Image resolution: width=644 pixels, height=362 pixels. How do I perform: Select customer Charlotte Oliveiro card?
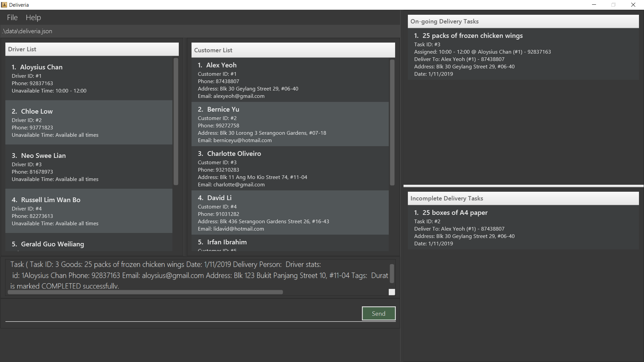(290, 169)
